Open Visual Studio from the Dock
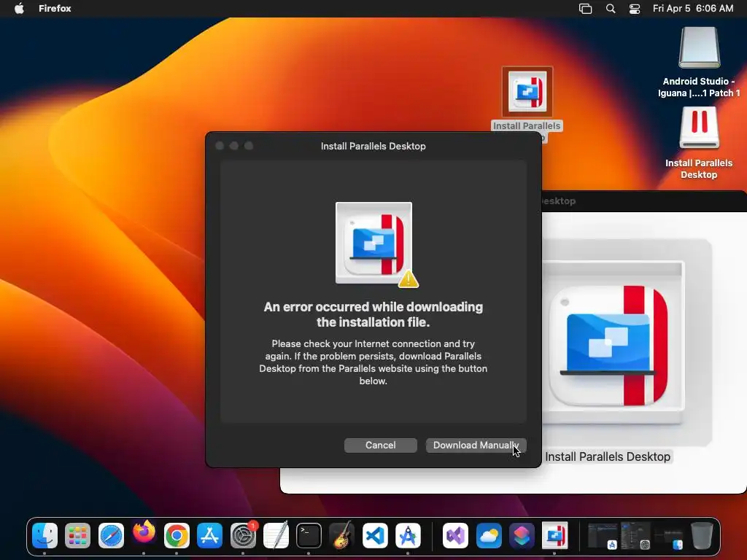 [x=455, y=536]
